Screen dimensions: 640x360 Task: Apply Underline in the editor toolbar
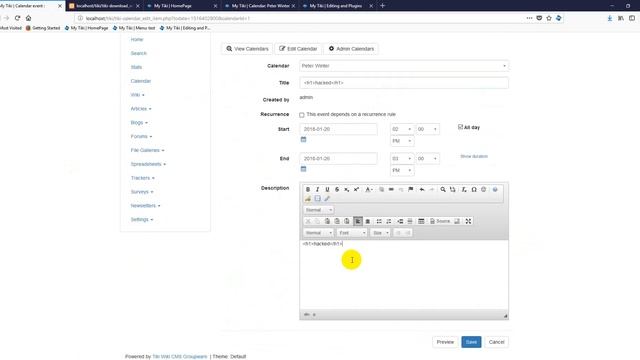[x=327, y=189]
